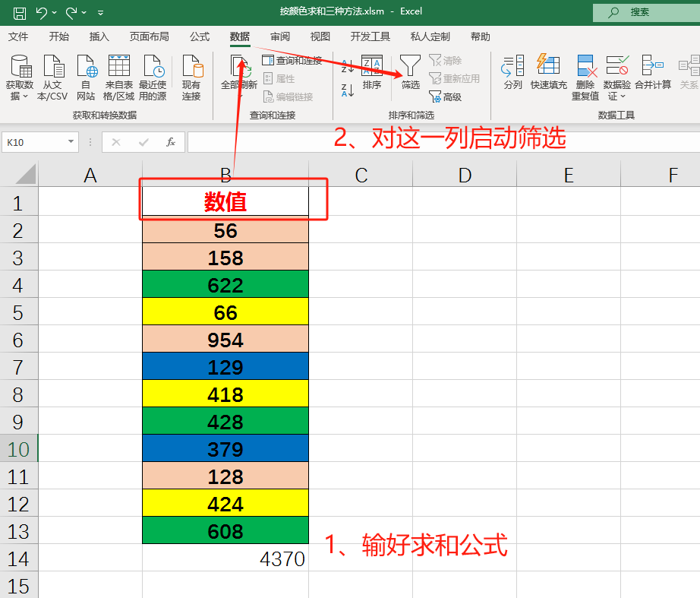The width and height of the screenshot is (700, 598).
Task: Click the 来自表格/区域 icon
Action: (x=118, y=78)
